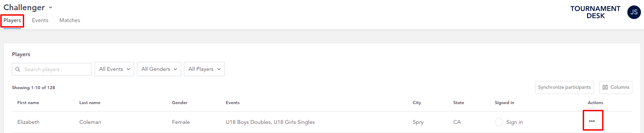The height and width of the screenshot is (133, 644).
Task: Open the All Events filter dropdown
Action: 114,69
